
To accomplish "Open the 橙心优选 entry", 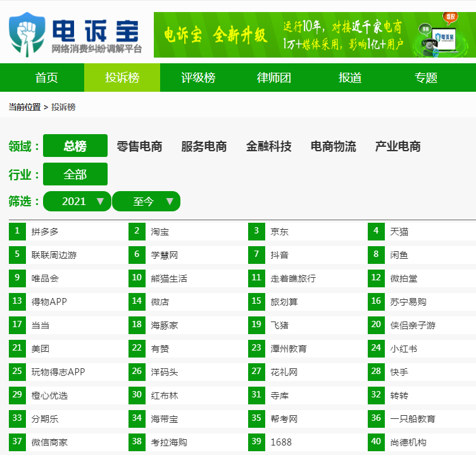I will coord(49,396).
